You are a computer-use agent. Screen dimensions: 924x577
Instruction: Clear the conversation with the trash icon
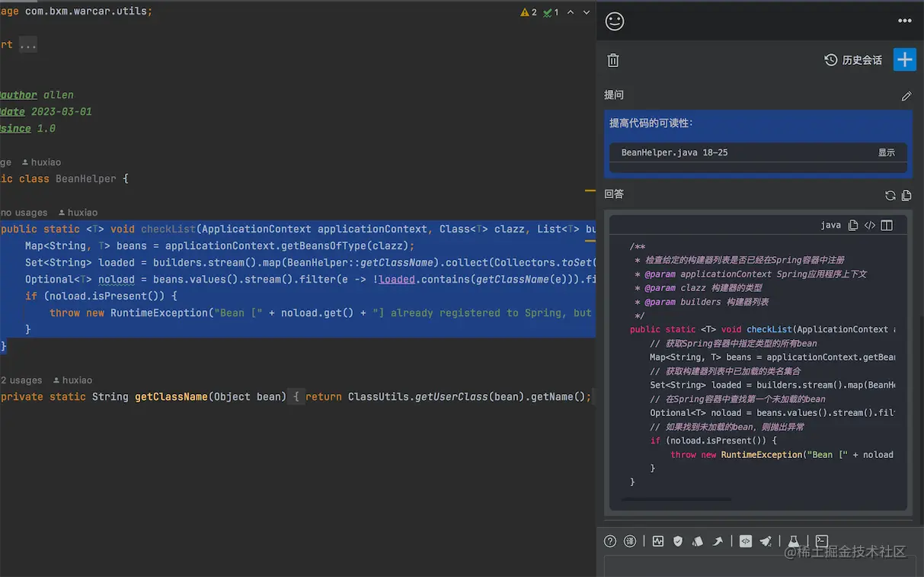click(x=613, y=60)
